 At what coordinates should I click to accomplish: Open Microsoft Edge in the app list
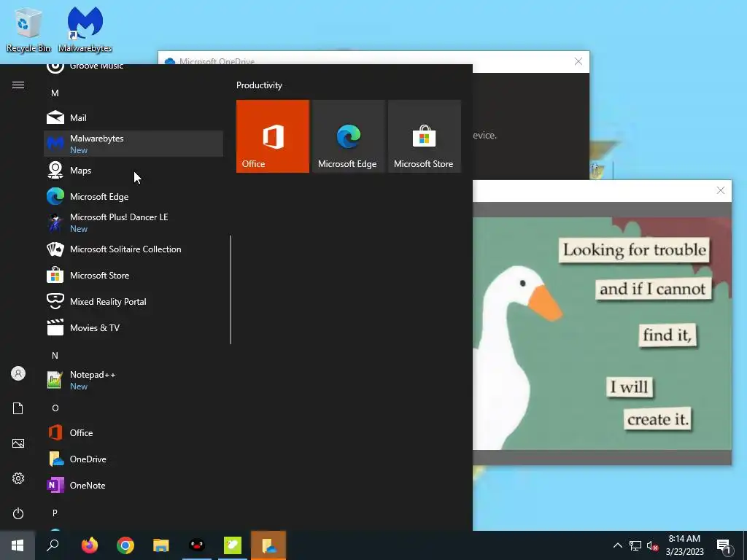133,197
